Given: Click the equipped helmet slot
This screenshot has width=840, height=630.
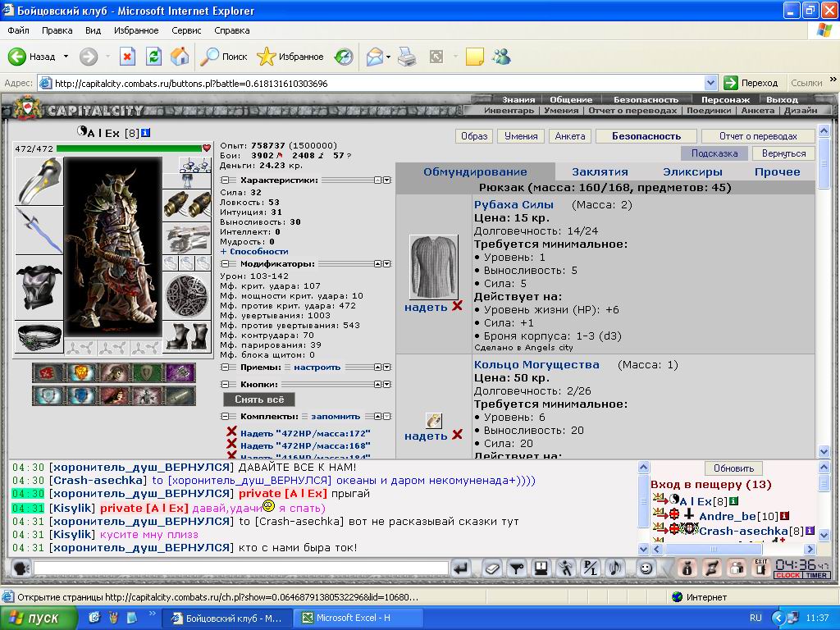Looking at the screenshot, I should point(39,181).
